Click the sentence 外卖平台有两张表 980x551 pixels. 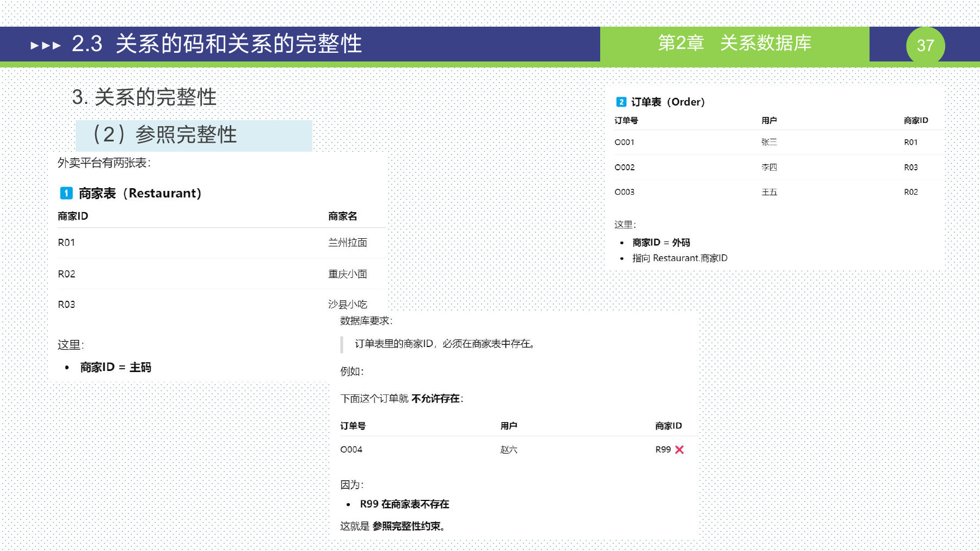click(x=104, y=163)
